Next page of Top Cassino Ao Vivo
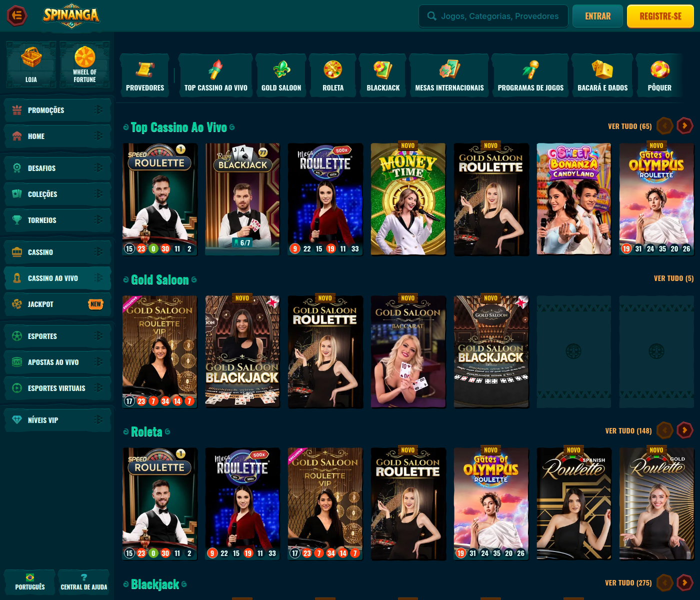The height and width of the screenshot is (600, 700). (x=684, y=126)
